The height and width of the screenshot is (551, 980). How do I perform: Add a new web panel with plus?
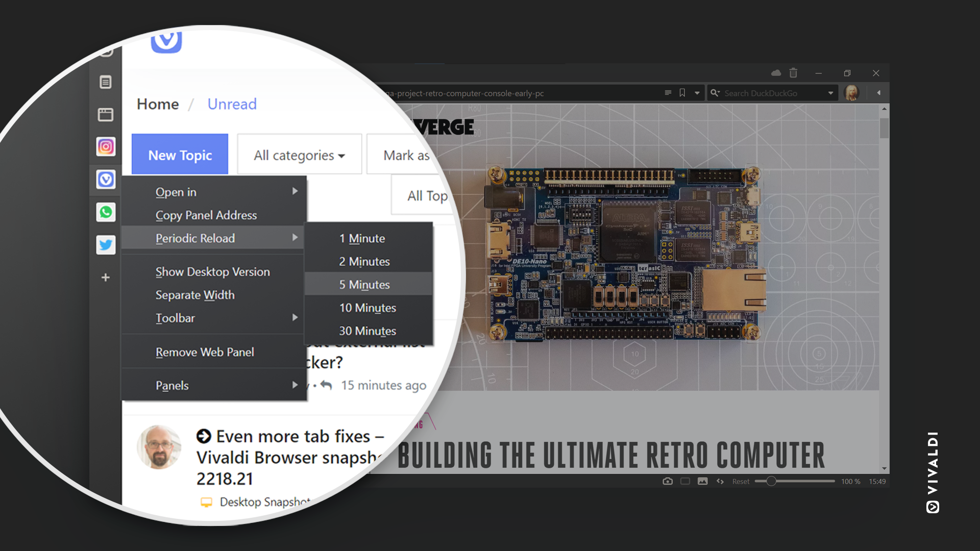(x=106, y=278)
